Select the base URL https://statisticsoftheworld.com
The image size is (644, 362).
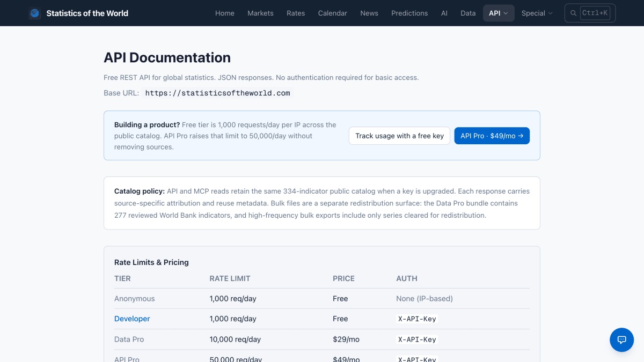coord(217,93)
